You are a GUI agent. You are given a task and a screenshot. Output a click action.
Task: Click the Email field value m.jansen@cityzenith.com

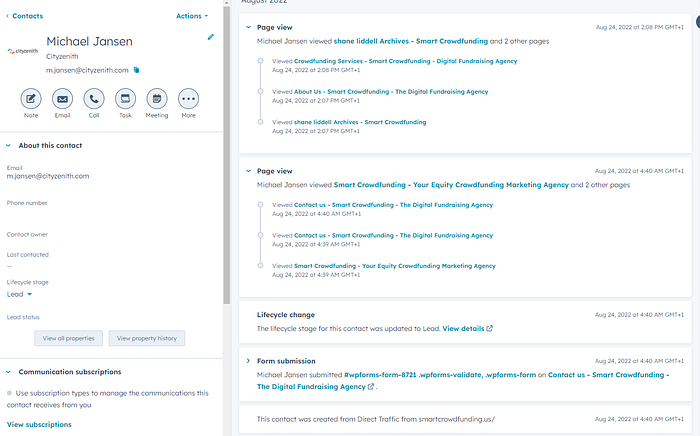[x=48, y=176]
